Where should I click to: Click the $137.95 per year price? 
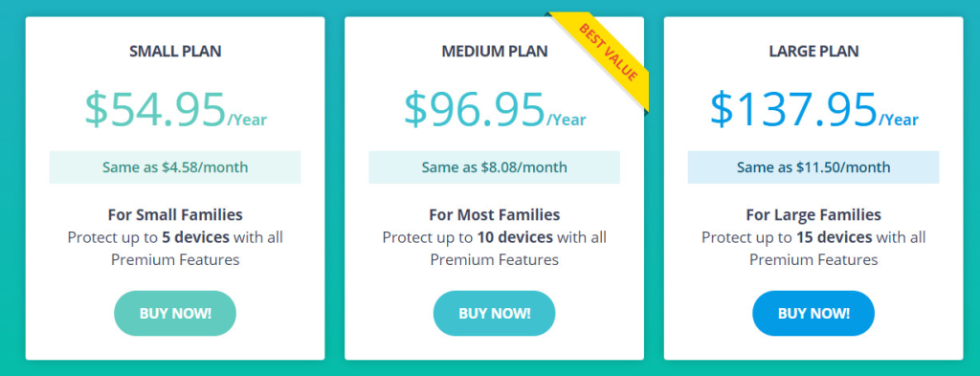tap(813, 109)
